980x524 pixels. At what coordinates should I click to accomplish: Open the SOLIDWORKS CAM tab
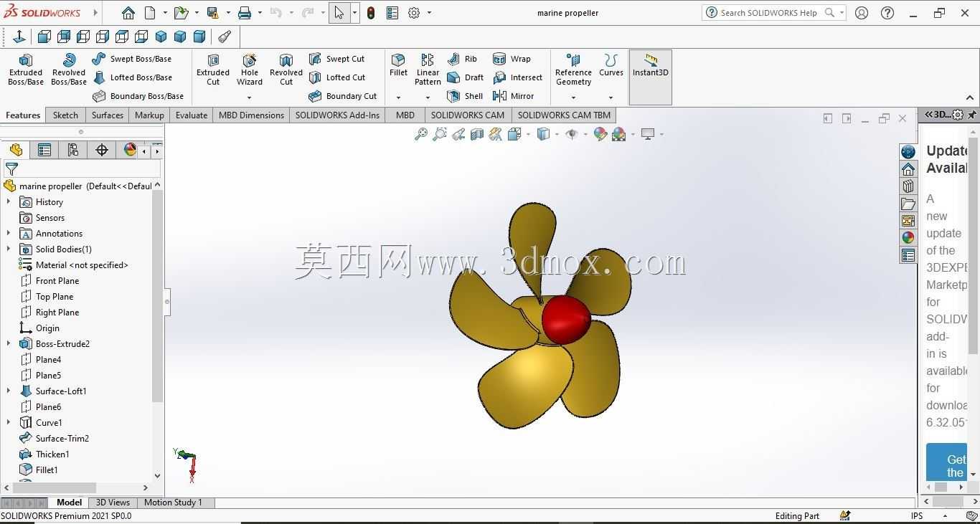click(x=468, y=115)
